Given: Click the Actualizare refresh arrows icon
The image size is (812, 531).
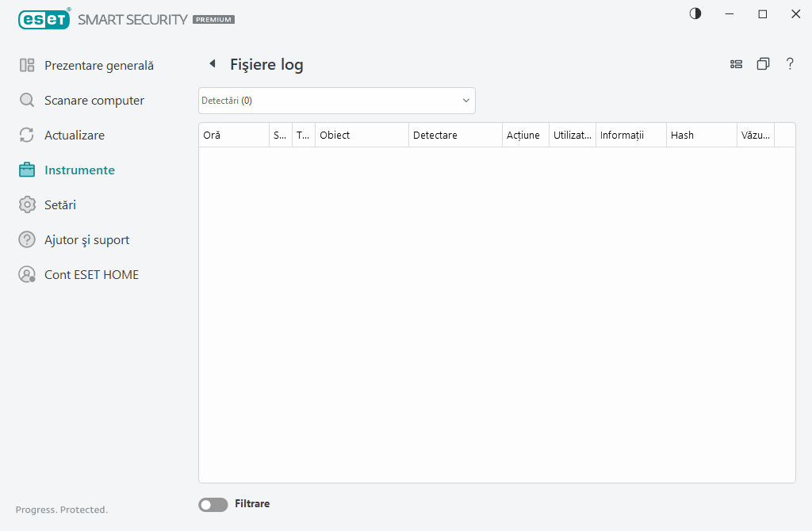Looking at the screenshot, I should [x=27, y=136].
